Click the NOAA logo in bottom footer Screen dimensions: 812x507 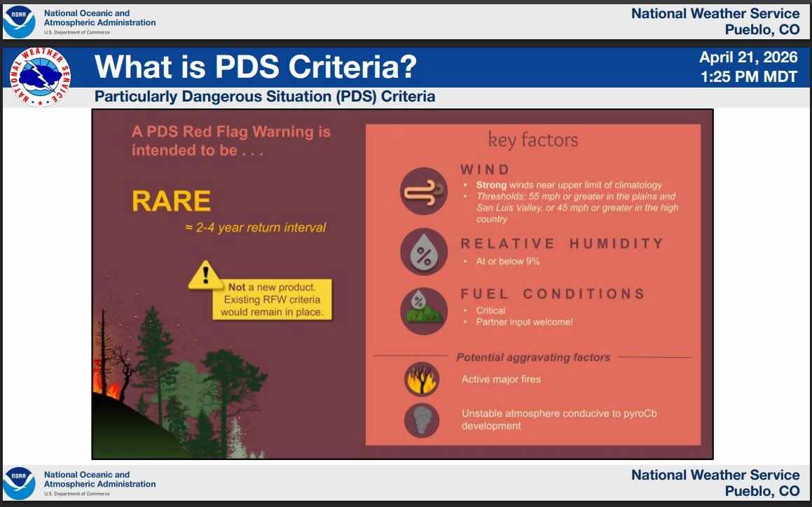tap(19, 483)
